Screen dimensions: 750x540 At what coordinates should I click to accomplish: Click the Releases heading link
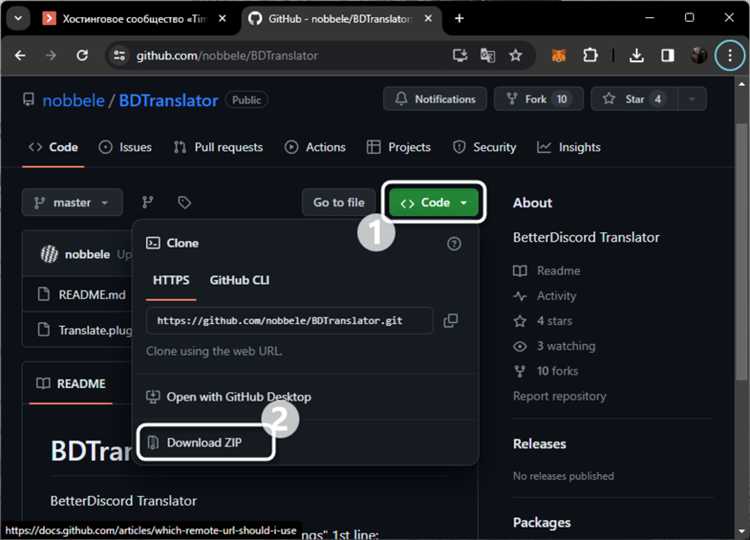pyautogui.click(x=539, y=444)
